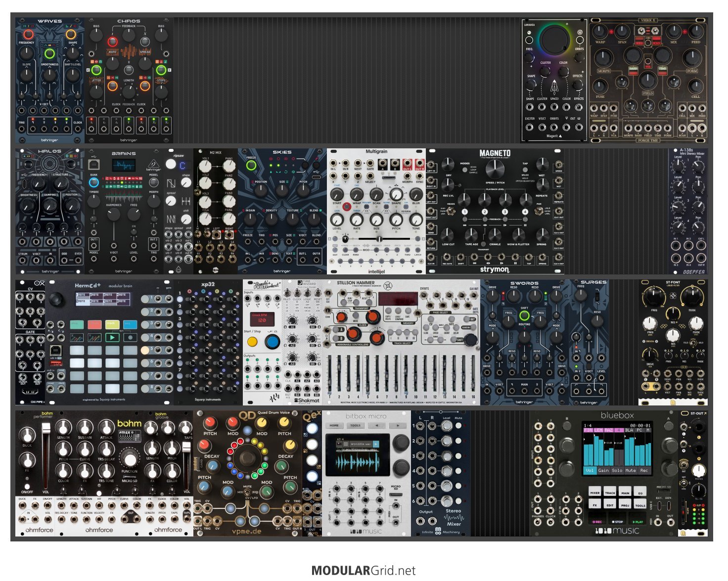Click the large SPEED / PITCH knob on Magneto

click(x=495, y=169)
